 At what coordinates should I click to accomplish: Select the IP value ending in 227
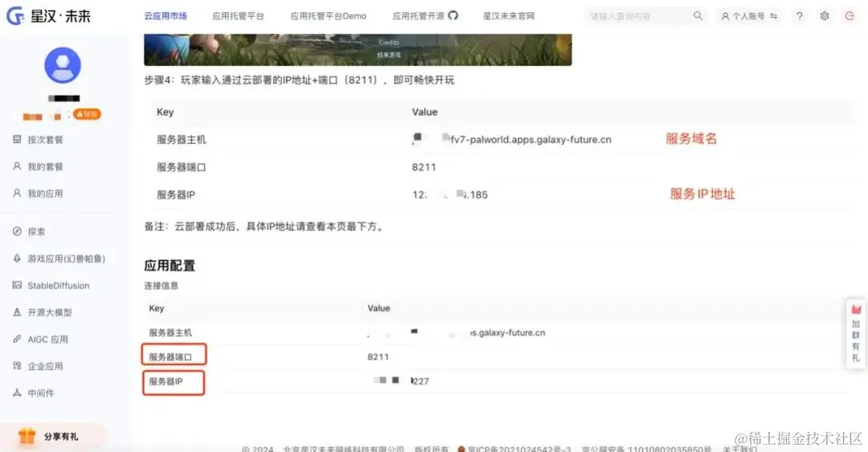(401, 381)
